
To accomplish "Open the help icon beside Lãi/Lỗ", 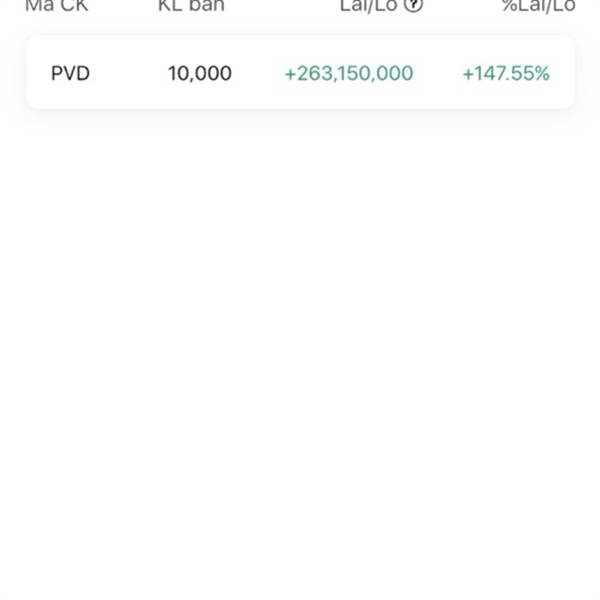I will tap(413, 5).
